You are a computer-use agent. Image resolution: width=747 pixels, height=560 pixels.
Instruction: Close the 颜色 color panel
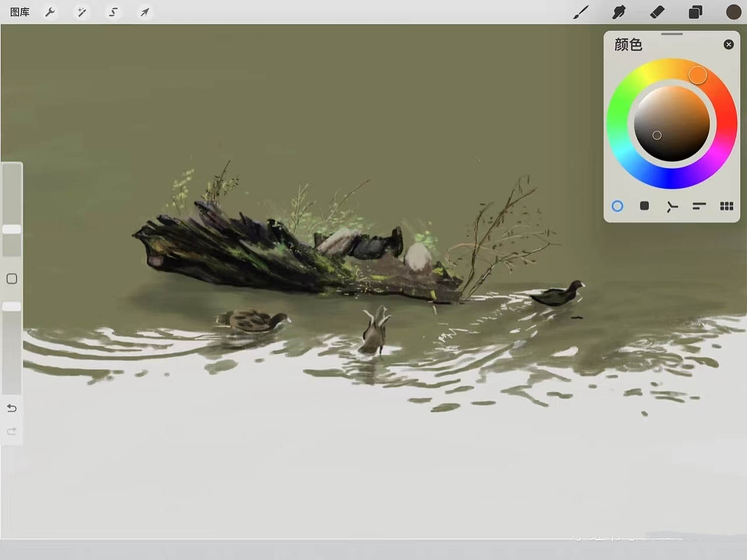(x=728, y=44)
